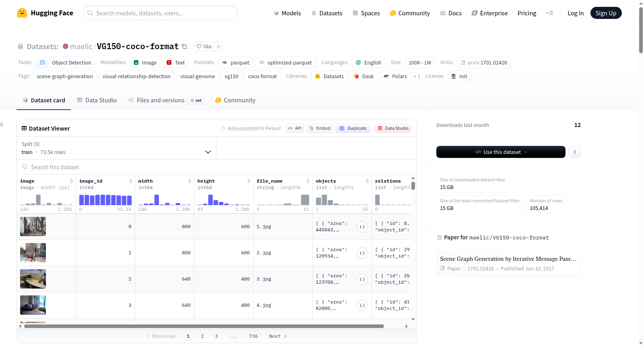Click the search magnifier icon in dataset viewer
This screenshot has width=644, height=347.
coord(25,167)
